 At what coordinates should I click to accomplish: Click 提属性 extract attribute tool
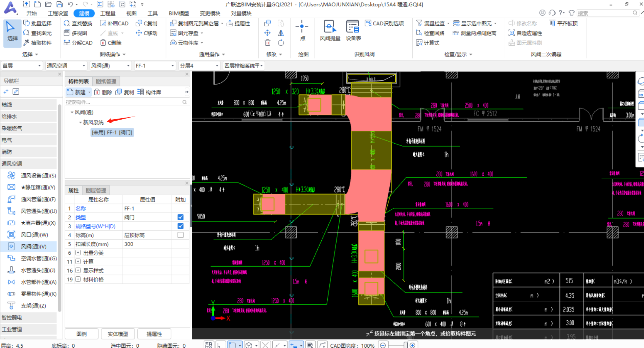pos(238,23)
